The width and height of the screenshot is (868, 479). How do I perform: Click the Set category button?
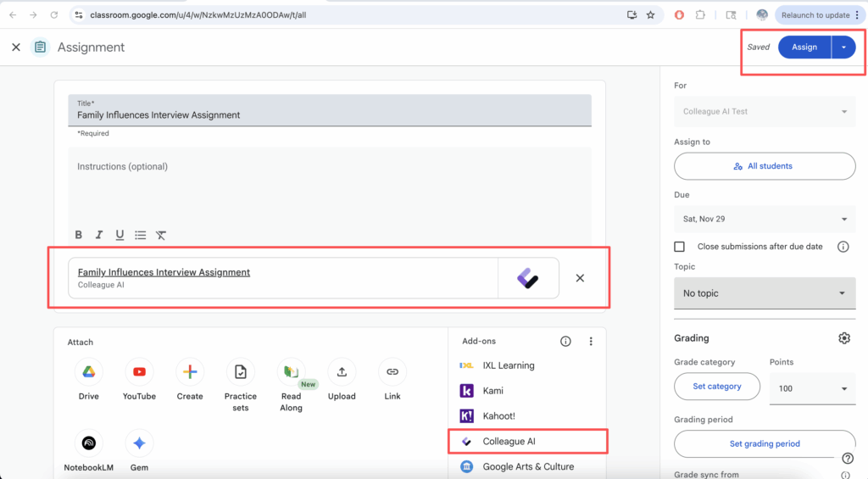pyautogui.click(x=716, y=387)
